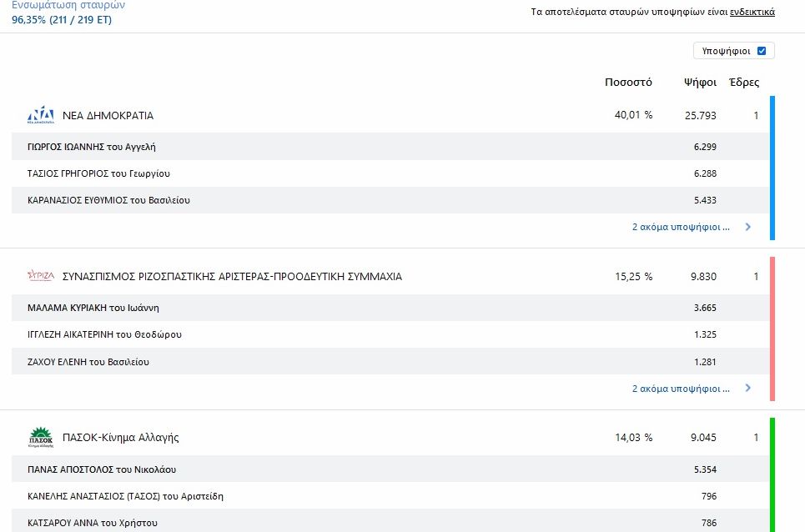Select candidate ΓΙΩΡΓΟΣ ΙΩΑΝΝΗΣ row
This screenshot has height=532, width=805.
(92, 147)
